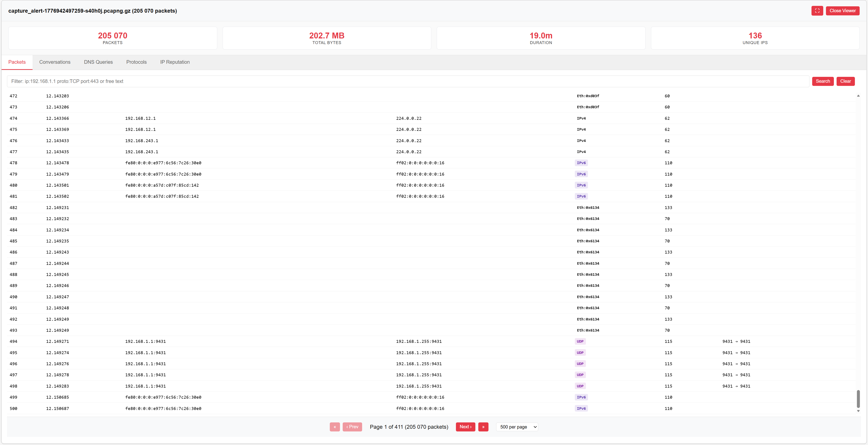This screenshot has width=868, height=445.
Task: Click the fullscreen expand icon
Action: (817, 10)
